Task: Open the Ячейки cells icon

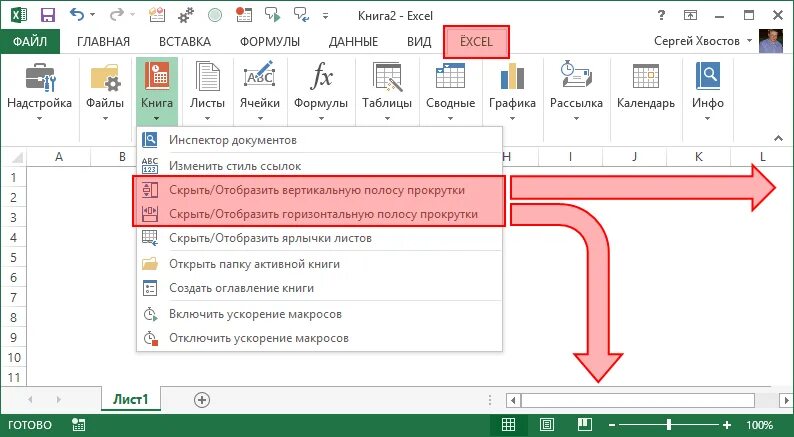Action: [260, 76]
